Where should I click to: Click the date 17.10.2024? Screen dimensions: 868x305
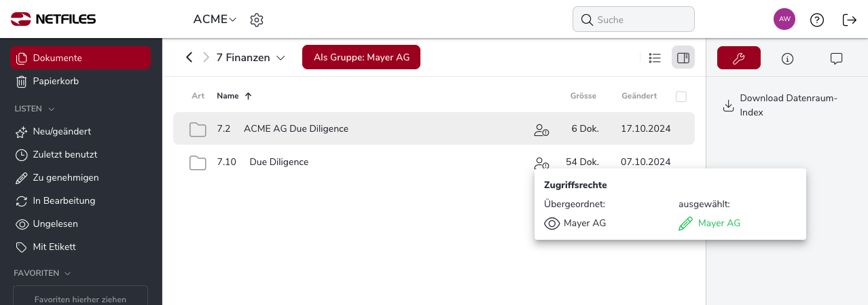tap(646, 128)
